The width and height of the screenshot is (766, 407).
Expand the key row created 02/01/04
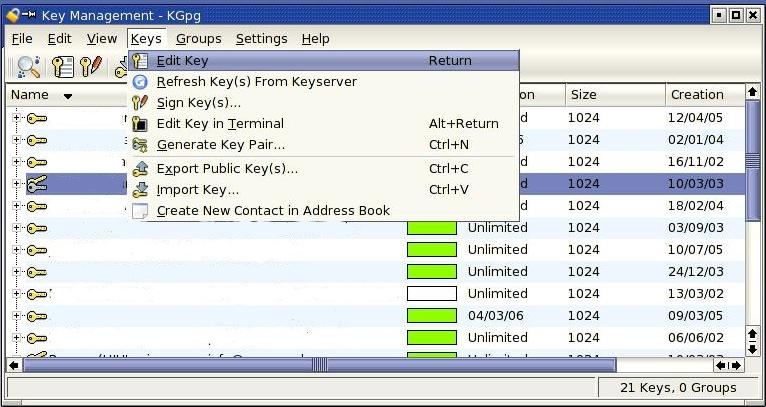click(x=16, y=140)
